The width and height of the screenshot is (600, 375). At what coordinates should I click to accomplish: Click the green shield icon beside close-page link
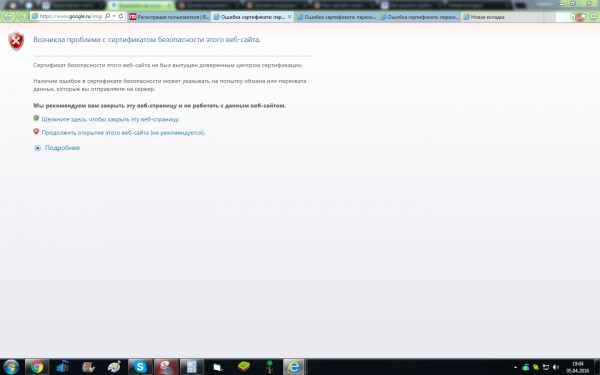[x=36, y=118]
